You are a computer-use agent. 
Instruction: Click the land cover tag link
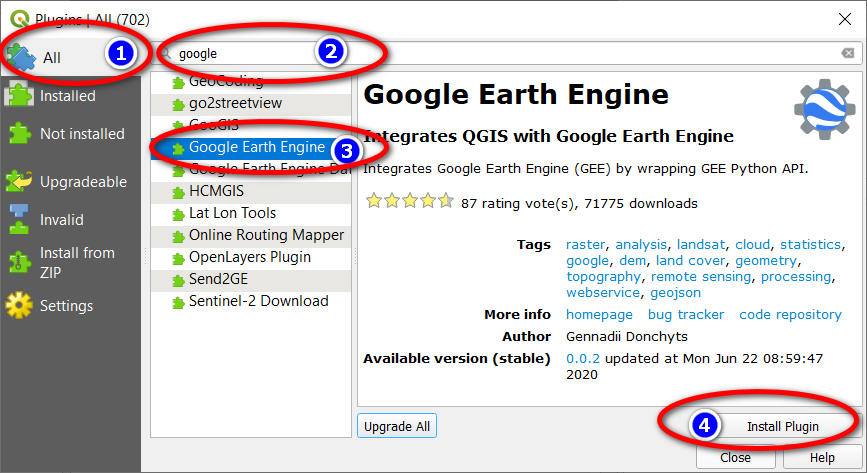tap(690, 261)
